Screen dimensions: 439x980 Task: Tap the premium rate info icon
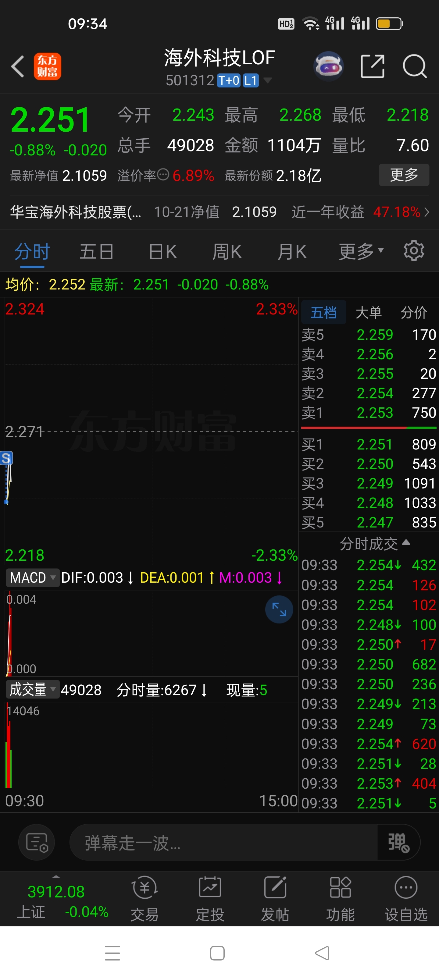[x=163, y=175]
